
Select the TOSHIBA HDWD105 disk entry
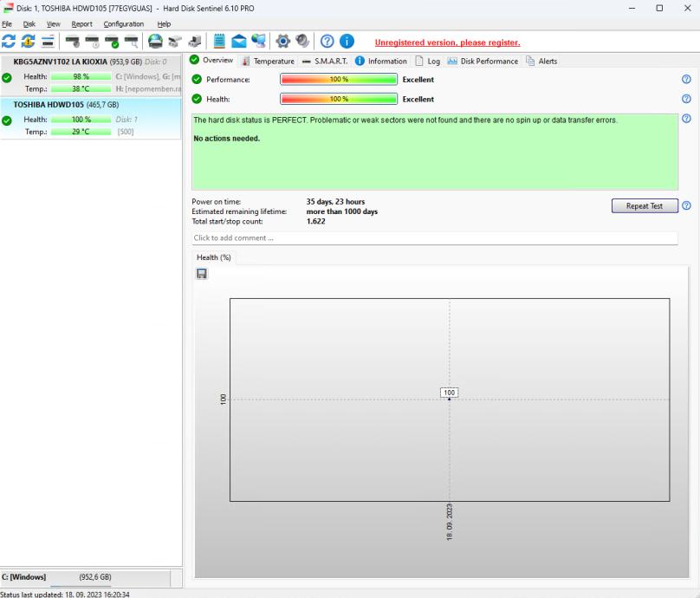tap(91, 118)
